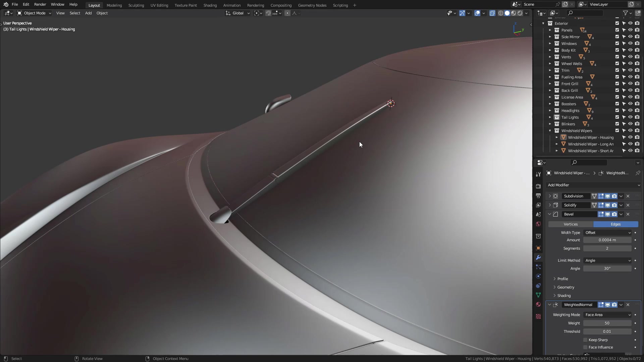
Task: Click the Outliner filter funnel icon
Action: (626, 13)
